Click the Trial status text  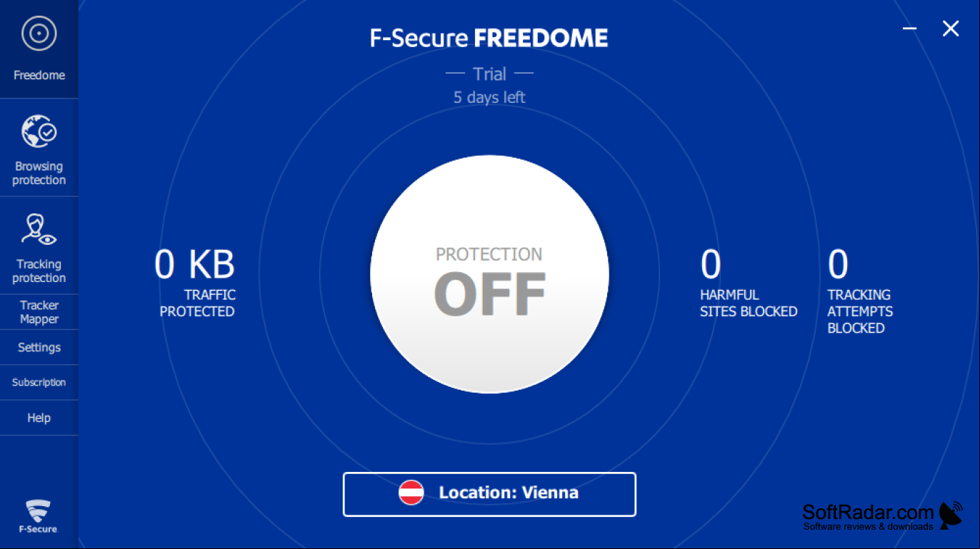(x=489, y=74)
